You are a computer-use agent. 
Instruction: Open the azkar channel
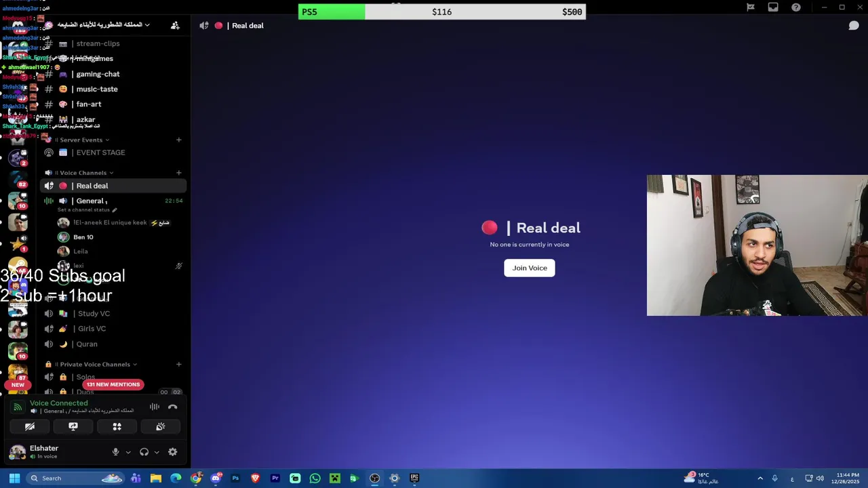tap(113, 119)
